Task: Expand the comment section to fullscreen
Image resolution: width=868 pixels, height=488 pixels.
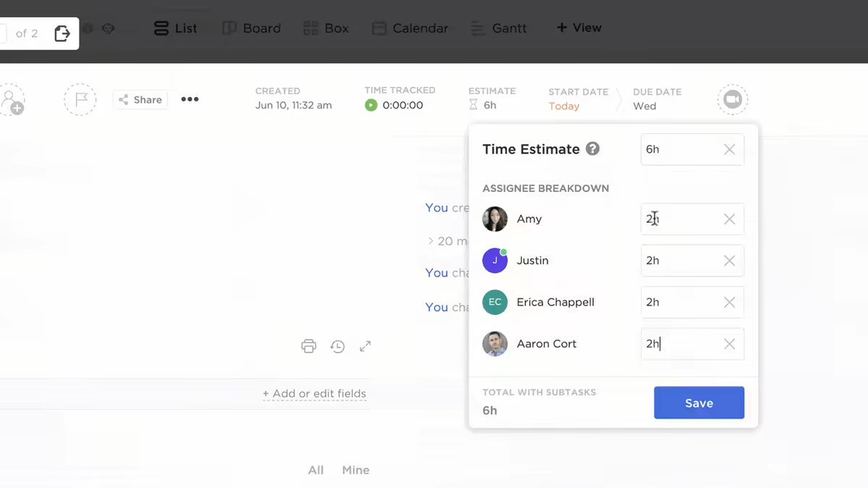Action: 365,346
